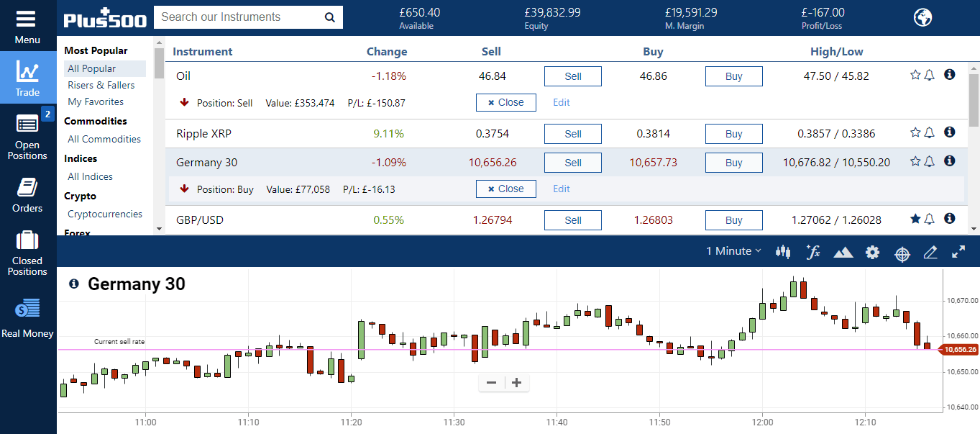Select the mountain area chart icon
This screenshot has width=980, height=434.
(x=843, y=252)
